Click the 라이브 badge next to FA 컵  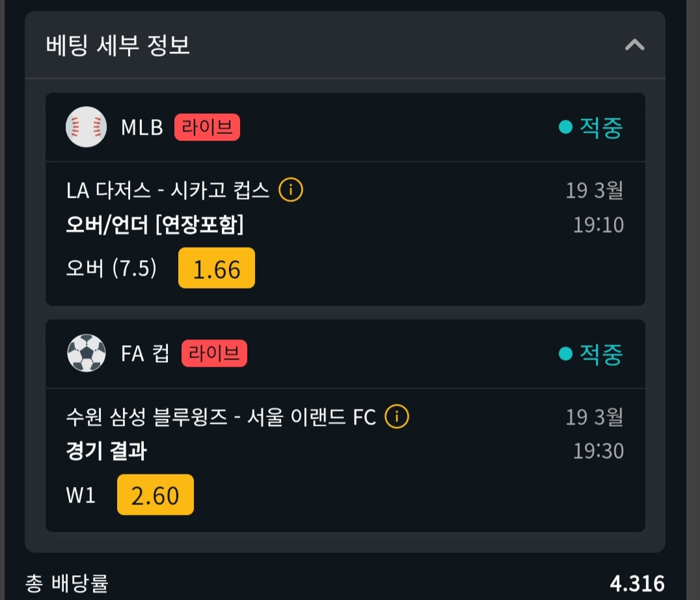(x=214, y=354)
